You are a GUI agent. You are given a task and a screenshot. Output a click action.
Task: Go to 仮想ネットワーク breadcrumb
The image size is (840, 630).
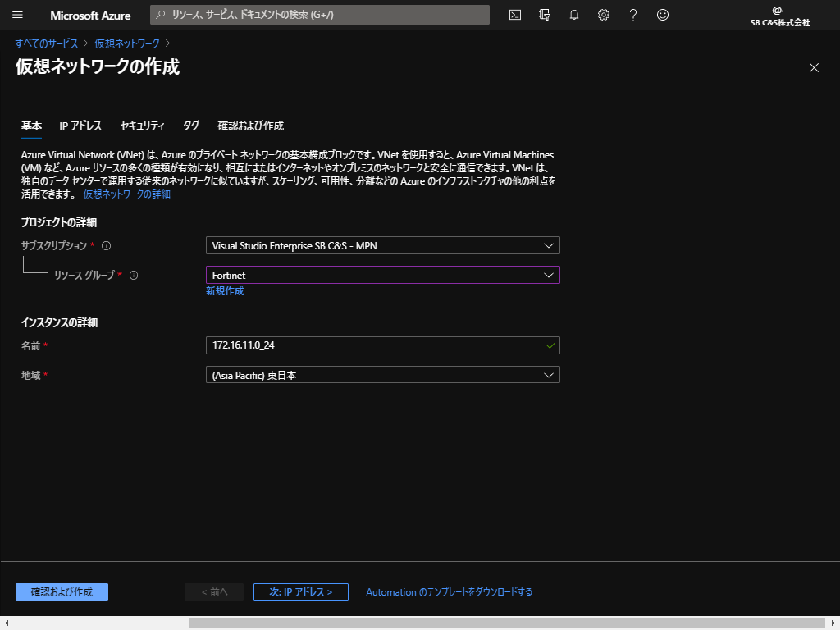coord(127,43)
